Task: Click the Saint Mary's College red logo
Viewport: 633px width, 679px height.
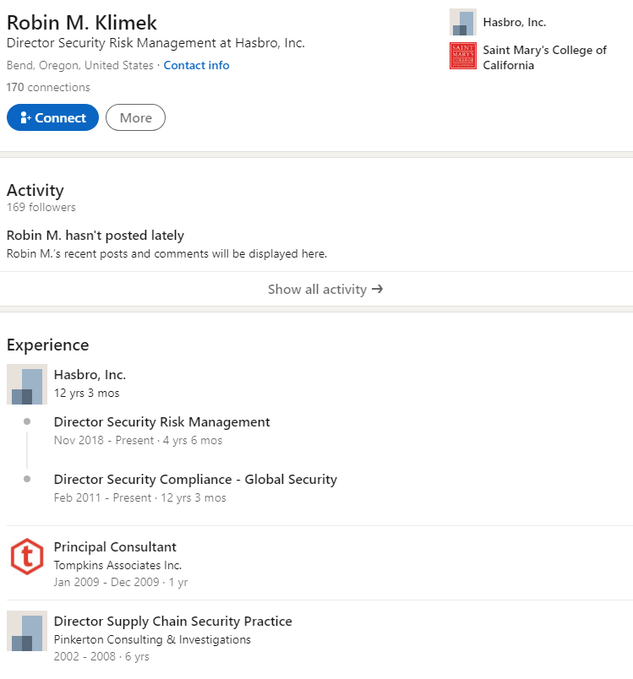Action: click(x=462, y=57)
